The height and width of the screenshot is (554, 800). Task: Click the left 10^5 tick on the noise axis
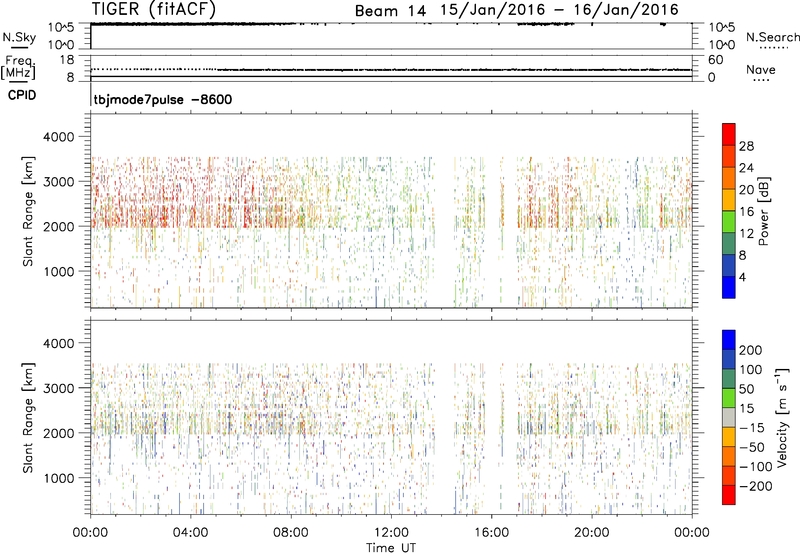click(61, 27)
